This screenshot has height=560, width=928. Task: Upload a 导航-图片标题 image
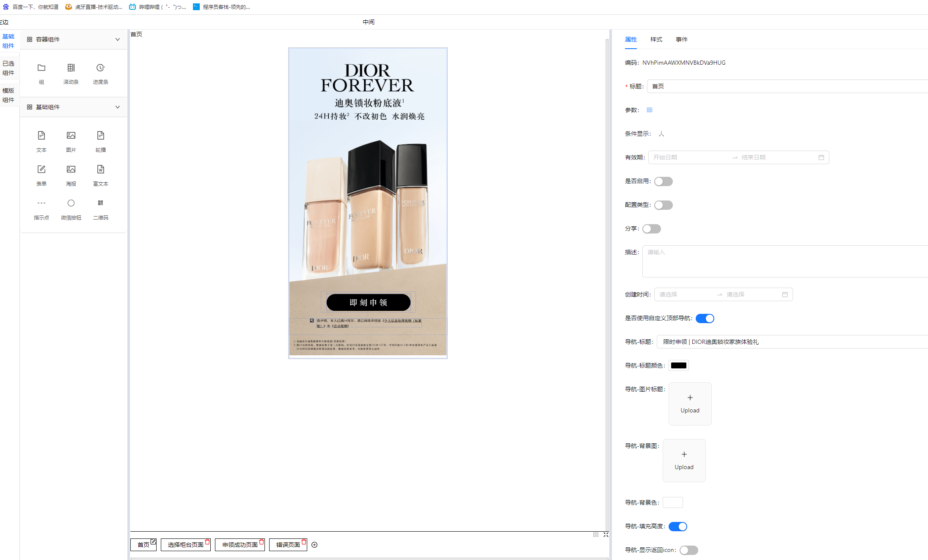click(690, 404)
